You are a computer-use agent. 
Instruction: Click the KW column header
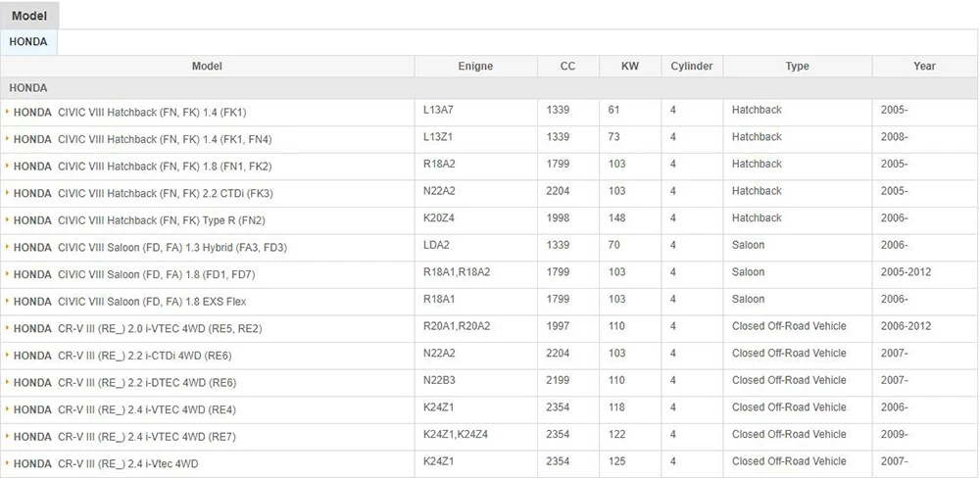pos(630,67)
